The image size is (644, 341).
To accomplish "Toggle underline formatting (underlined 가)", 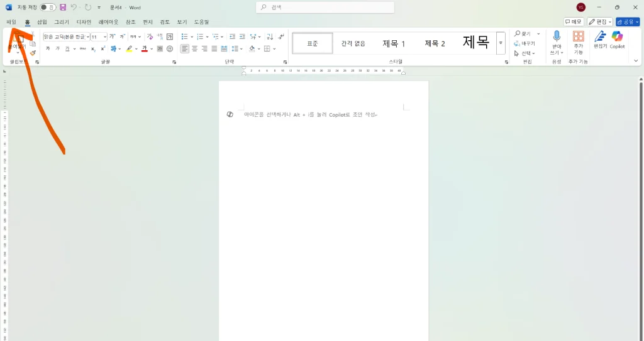I will point(67,49).
